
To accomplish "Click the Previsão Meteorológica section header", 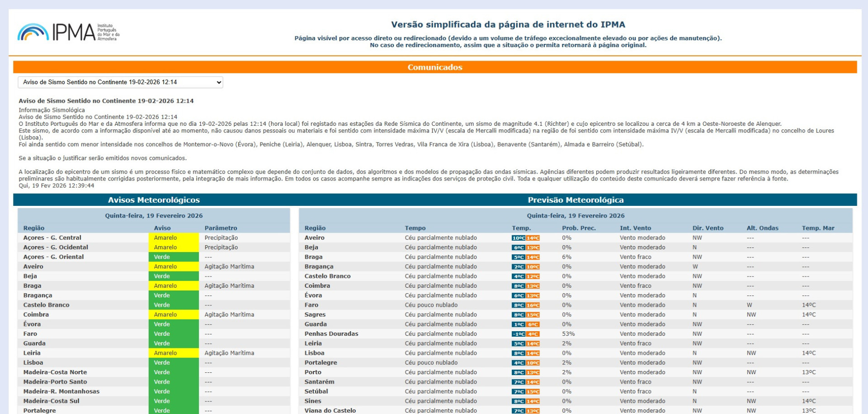I will click(575, 200).
